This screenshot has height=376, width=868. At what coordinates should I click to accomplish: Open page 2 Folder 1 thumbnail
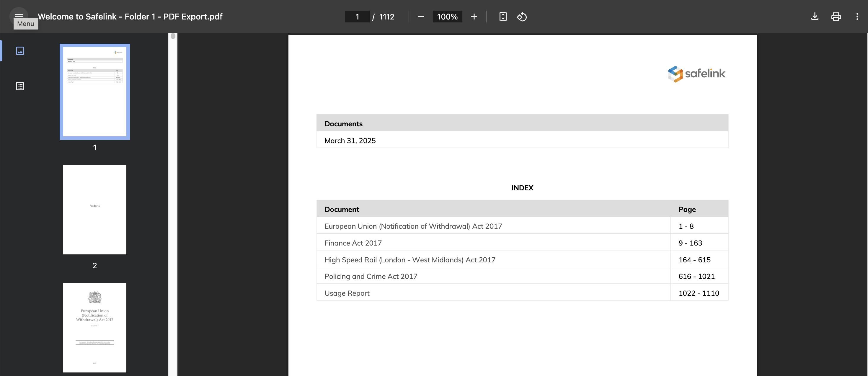pos(95,210)
